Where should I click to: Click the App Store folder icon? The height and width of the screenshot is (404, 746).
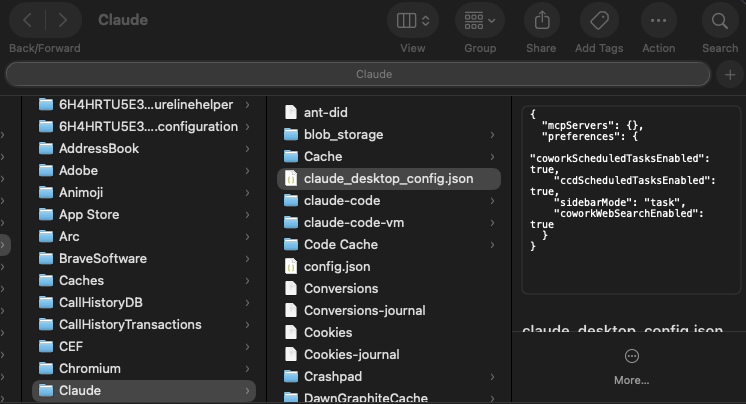pos(46,214)
